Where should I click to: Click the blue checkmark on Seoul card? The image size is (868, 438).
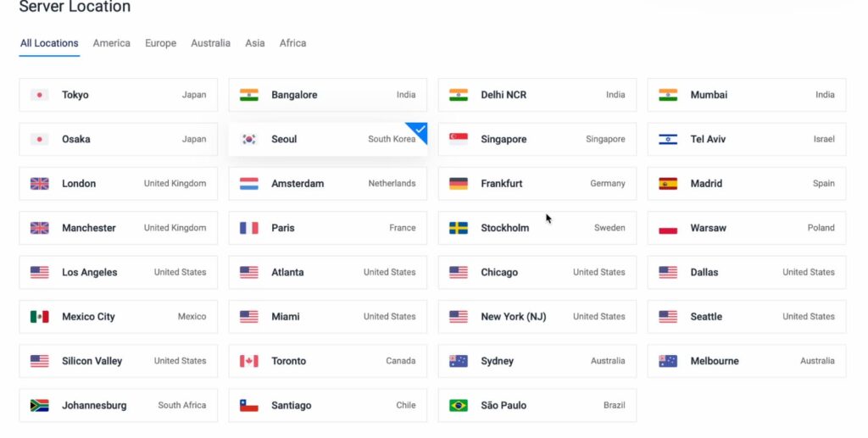pos(420,130)
